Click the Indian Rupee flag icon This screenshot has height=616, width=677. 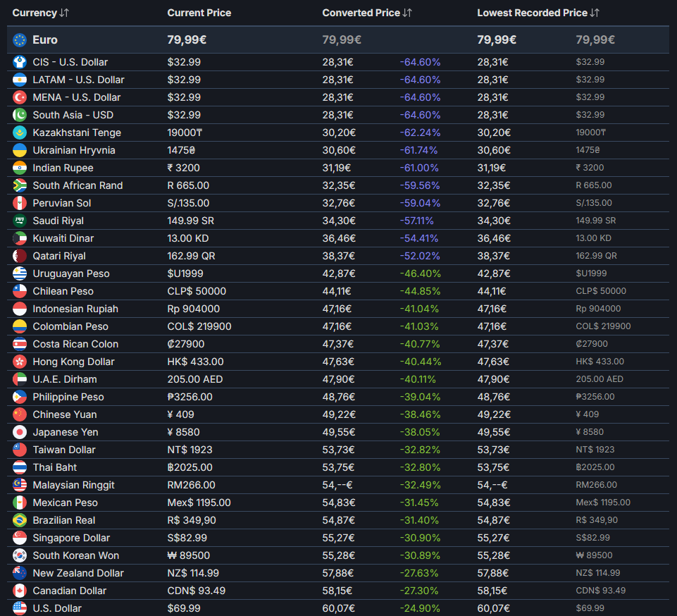(x=20, y=168)
